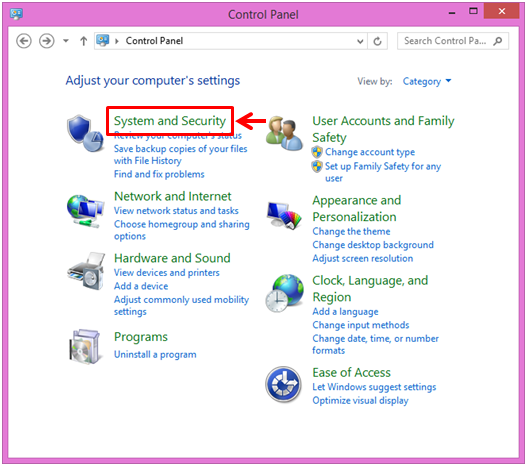526x465 pixels.
Task: Open the Programs disc box icon
Action: pos(85,347)
